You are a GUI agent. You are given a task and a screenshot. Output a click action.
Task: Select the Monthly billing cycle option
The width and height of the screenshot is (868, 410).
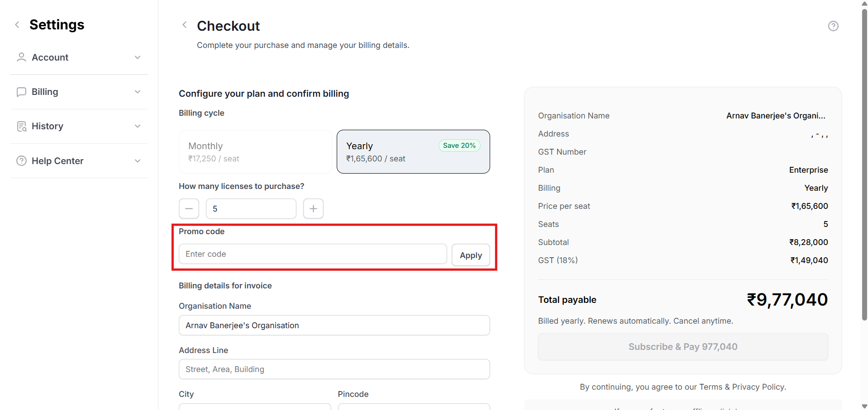click(x=255, y=152)
